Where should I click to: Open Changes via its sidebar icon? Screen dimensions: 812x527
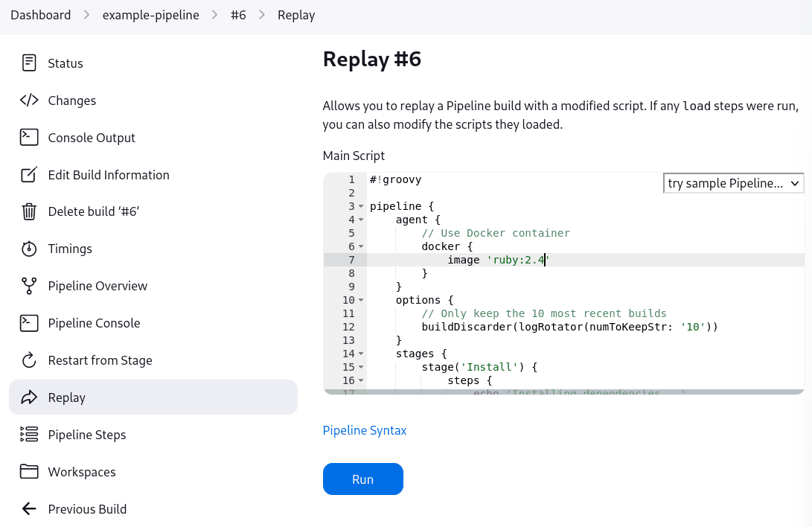point(28,100)
